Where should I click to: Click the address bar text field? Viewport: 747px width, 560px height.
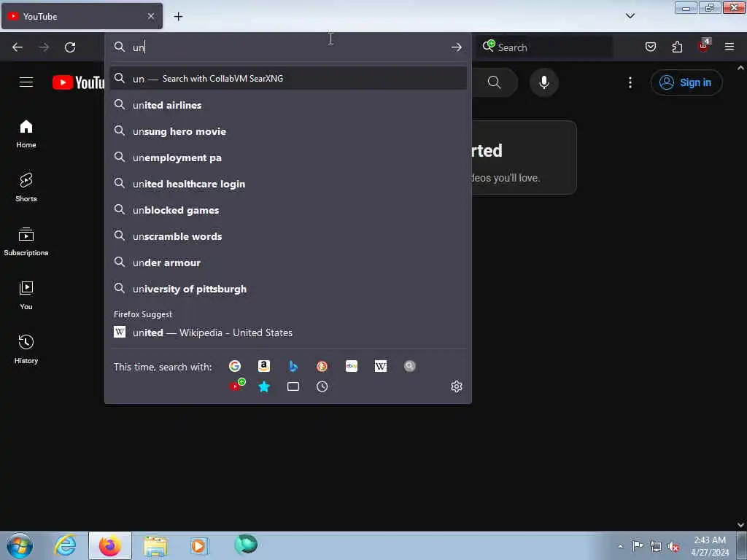[287, 47]
